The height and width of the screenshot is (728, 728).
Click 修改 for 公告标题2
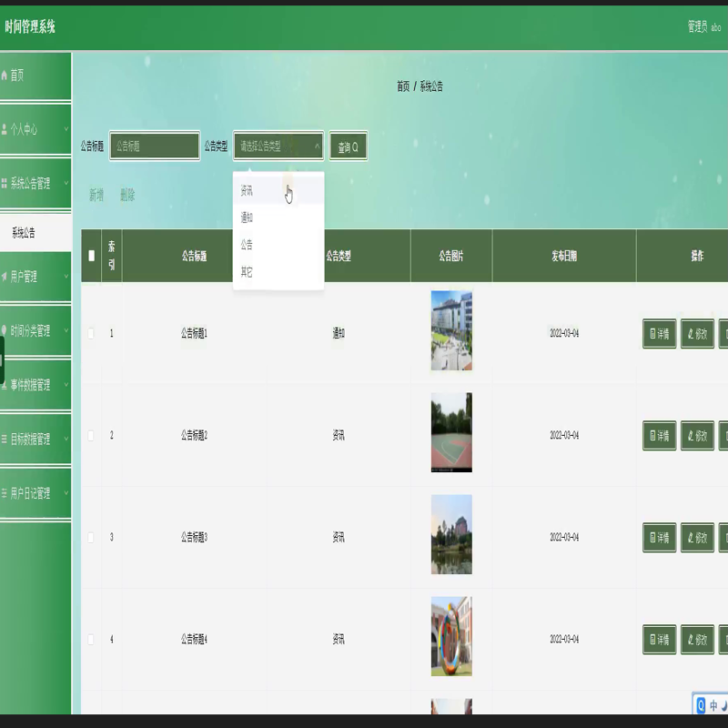[697, 436]
